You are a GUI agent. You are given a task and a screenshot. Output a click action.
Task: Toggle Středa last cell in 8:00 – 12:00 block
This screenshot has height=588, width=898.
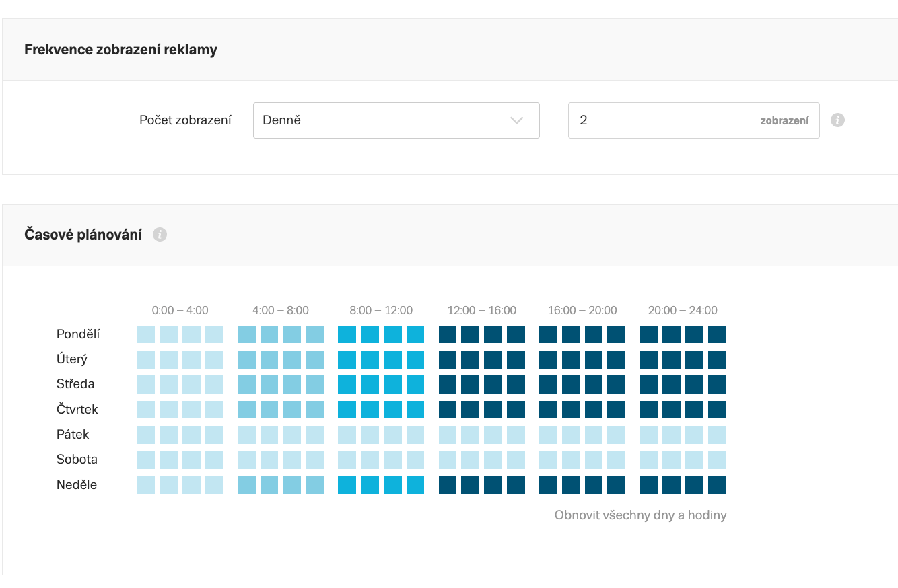[x=415, y=384]
